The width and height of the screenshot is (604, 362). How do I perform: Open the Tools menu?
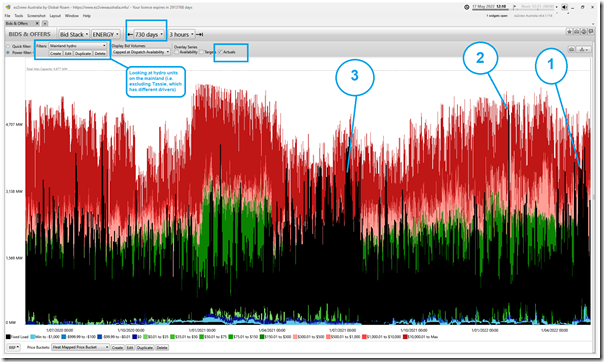coord(19,16)
